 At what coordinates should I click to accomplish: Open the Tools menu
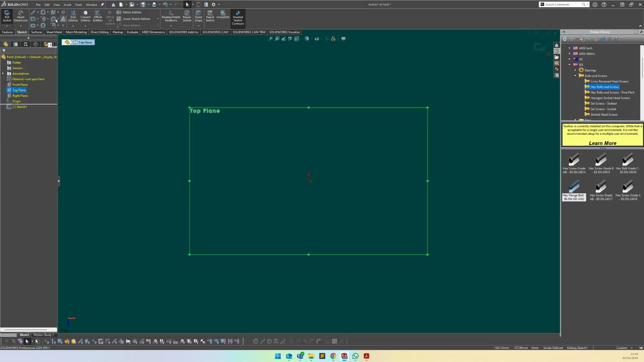tap(78, 5)
